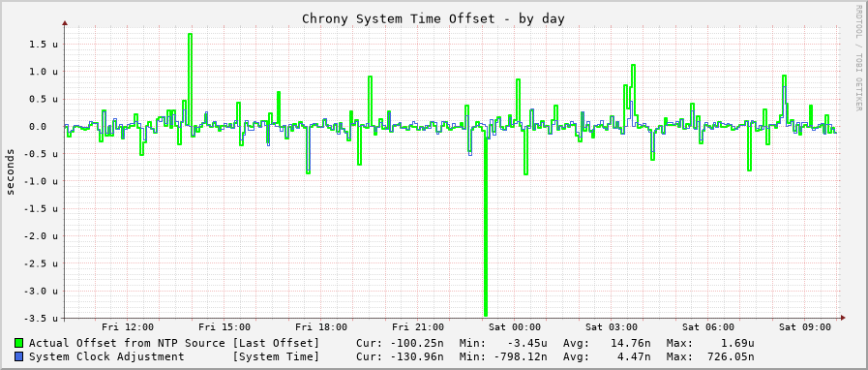The image size is (868, 370).
Task: Click the '-3.5 u' y-axis label
Action: (40, 319)
